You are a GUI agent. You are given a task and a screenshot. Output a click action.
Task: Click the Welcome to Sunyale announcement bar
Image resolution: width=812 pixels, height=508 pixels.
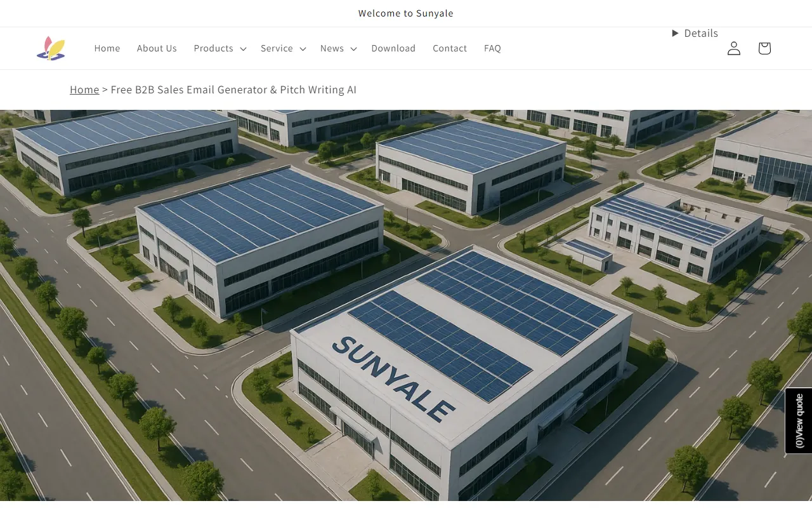pos(406,13)
